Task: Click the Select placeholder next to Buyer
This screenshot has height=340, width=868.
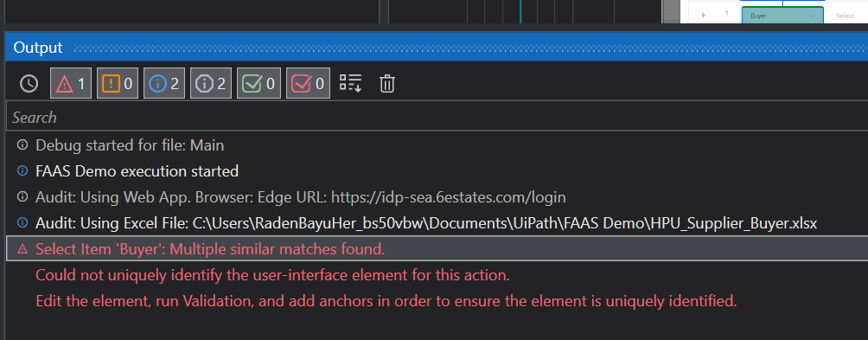Action: [x=845, y=16]
